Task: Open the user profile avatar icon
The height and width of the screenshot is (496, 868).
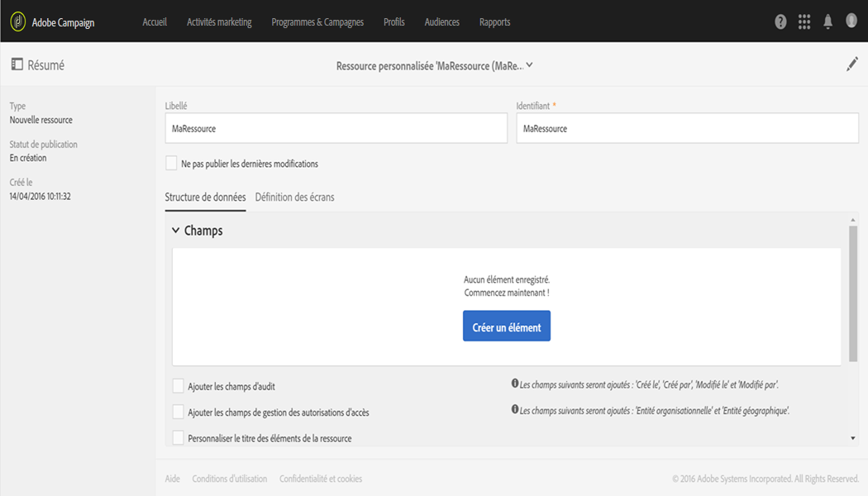Action: tap(851, 21)
